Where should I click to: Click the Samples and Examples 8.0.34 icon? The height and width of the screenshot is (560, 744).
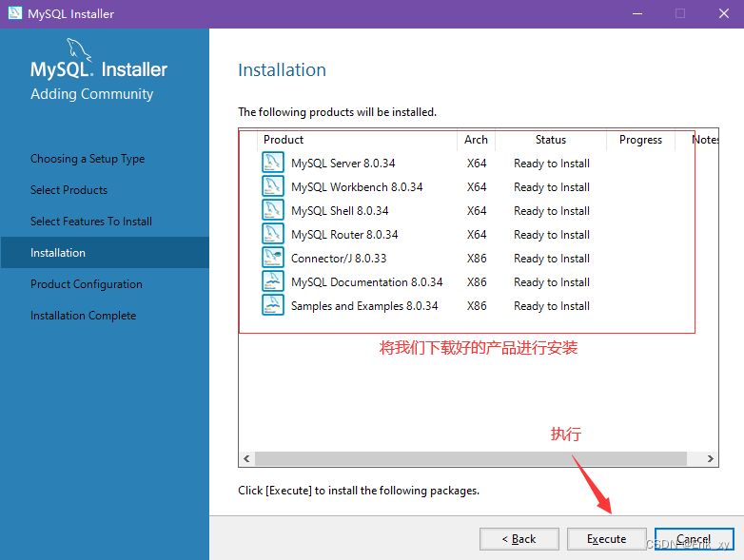tap(273, 304)
